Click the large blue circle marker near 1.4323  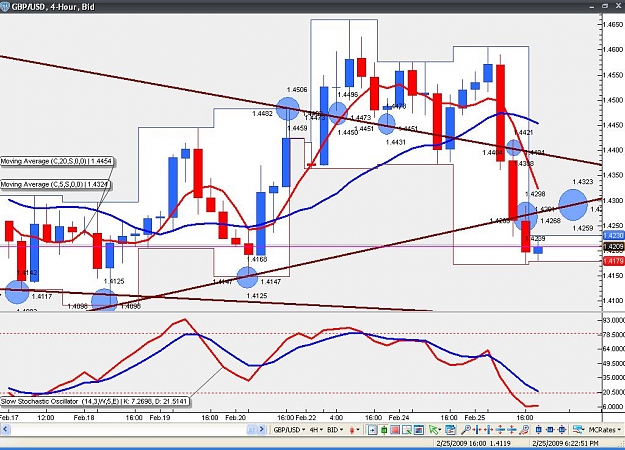click(573, 205)
